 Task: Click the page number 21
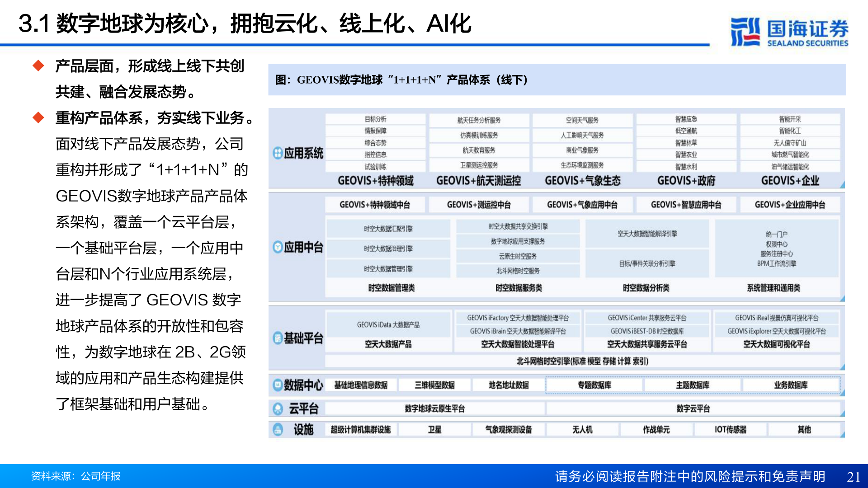point(854,477)
